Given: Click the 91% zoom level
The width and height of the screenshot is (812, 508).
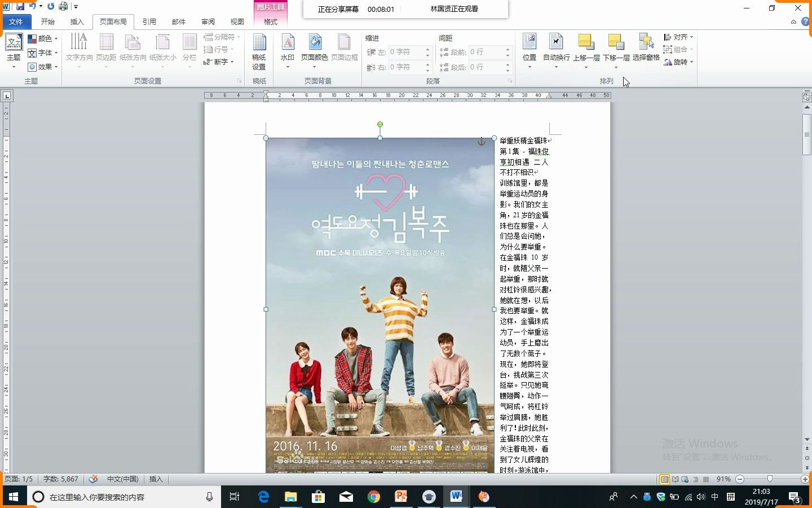Looking at the screenshot, I should (723, 479).
